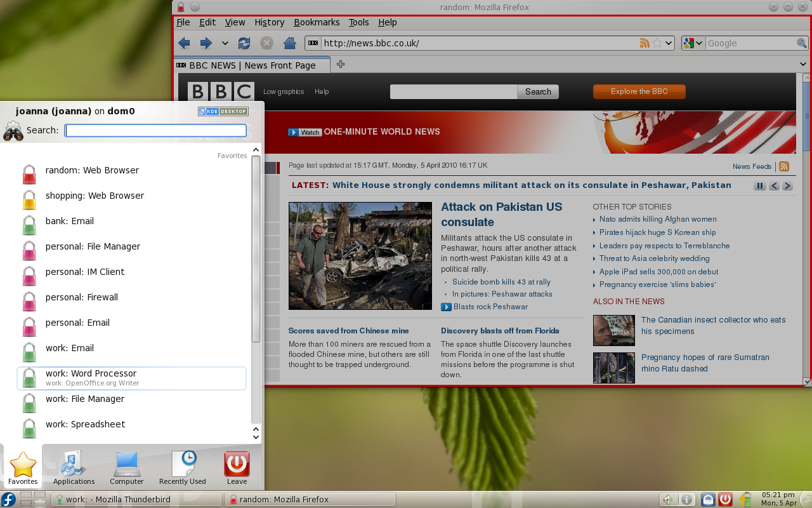Focus the launcher Search input field
812x508 pixels.
point(155,130)
